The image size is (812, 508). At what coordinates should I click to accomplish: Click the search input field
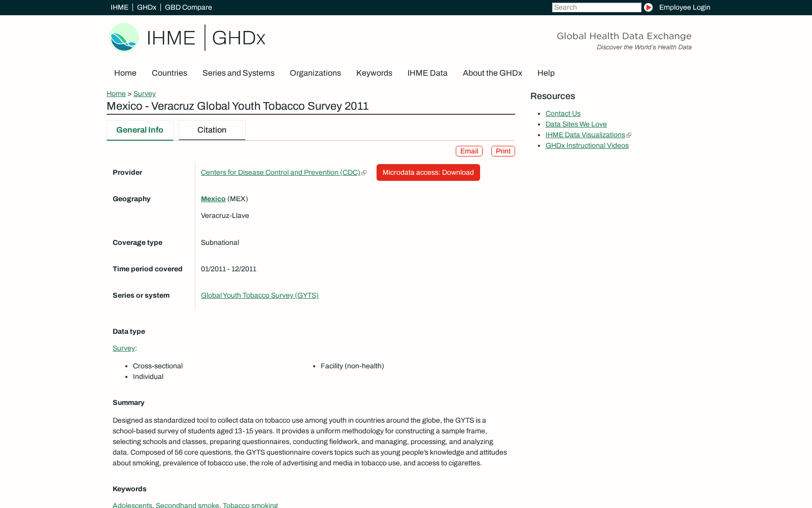(596, 8)
